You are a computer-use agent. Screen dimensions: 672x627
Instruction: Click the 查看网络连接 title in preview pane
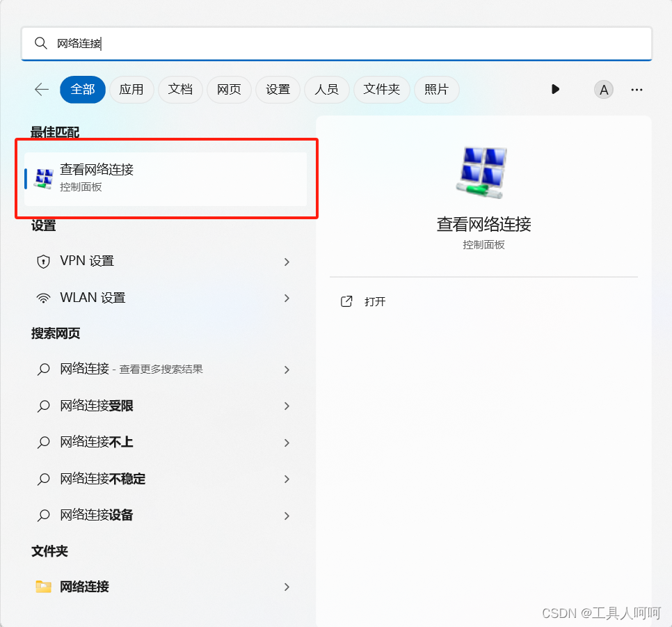(484, 224)
